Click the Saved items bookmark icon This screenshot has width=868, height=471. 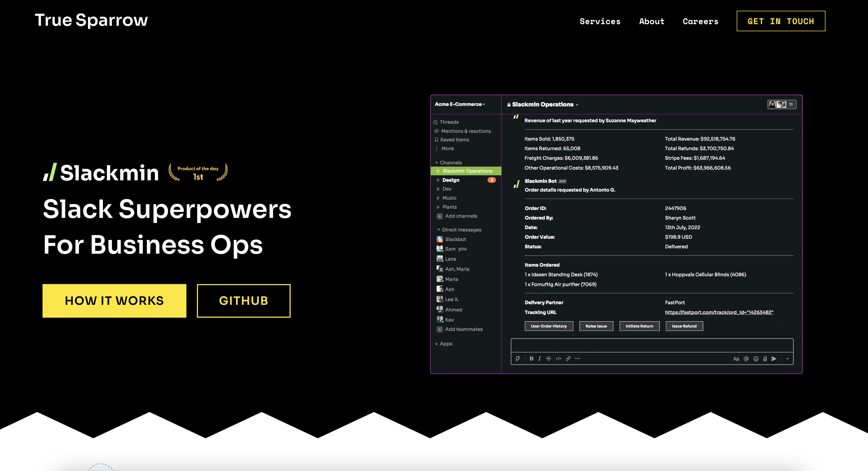(x=436, y=139)
